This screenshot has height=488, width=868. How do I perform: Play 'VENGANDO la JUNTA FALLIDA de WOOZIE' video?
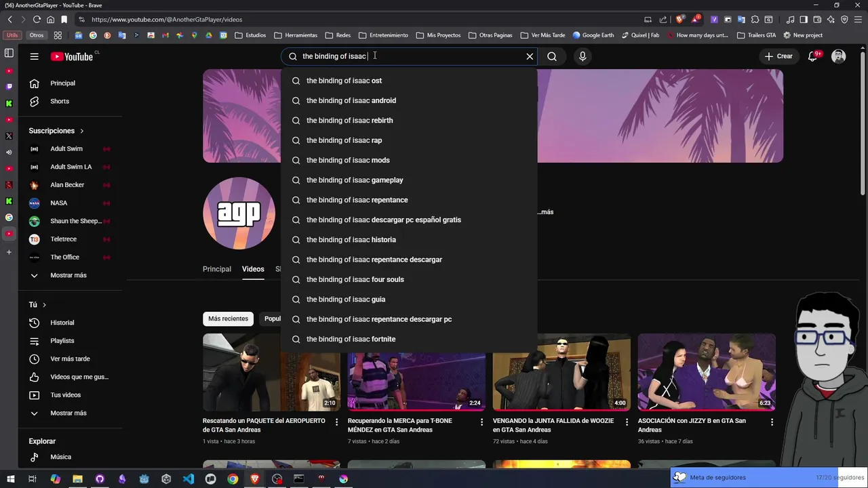561,372
